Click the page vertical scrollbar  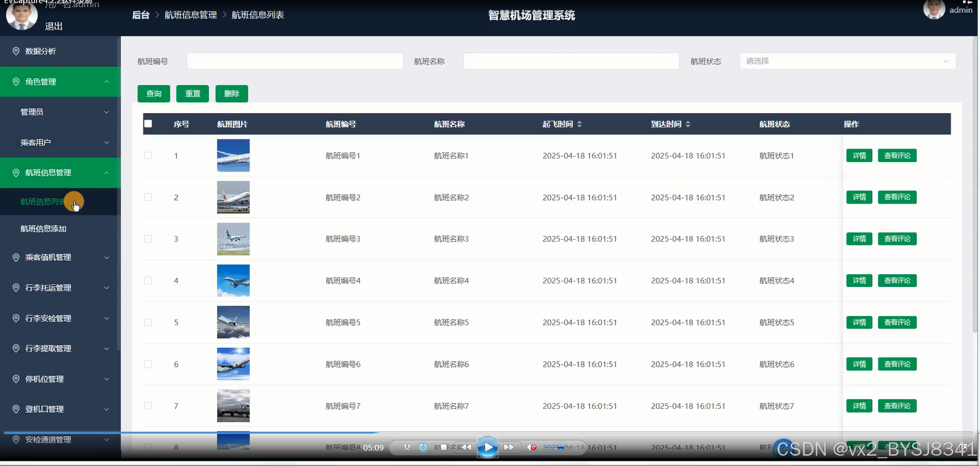(975, 185)
